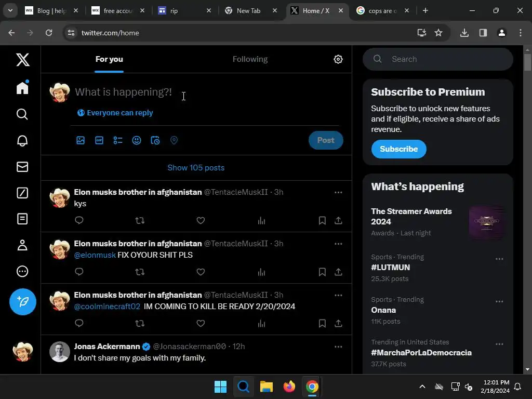This screenshot has width=532, height=399.
Task: Show hidden system tray icons
Action: click(422, 387)
